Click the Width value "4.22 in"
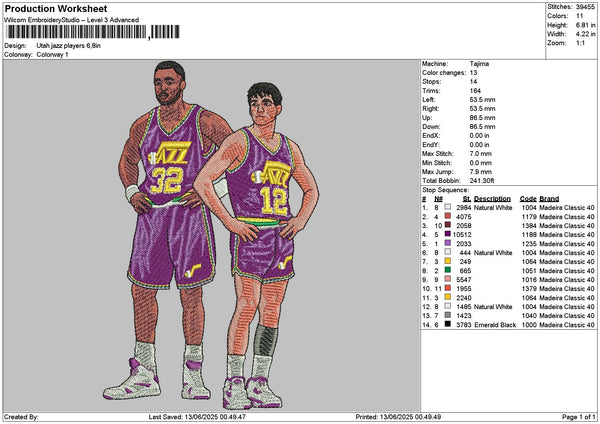The width and height of the screenshot is (600, 424). point(585,34)
